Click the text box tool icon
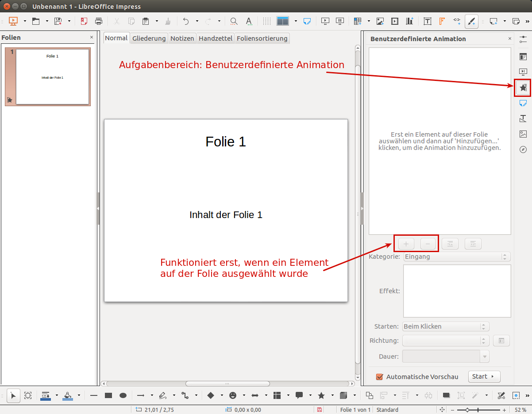Image resolution: width=532 pixels, height=414 pixels. 428,21
